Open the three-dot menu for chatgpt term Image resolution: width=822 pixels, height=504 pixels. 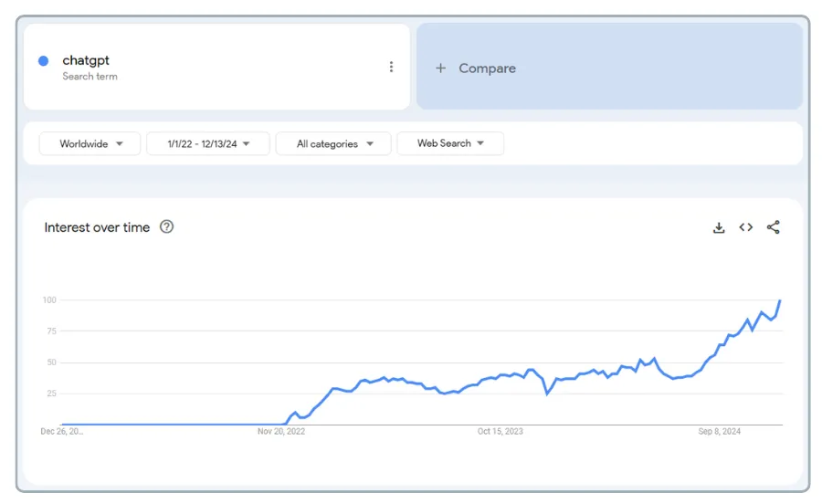pos(391,67)
